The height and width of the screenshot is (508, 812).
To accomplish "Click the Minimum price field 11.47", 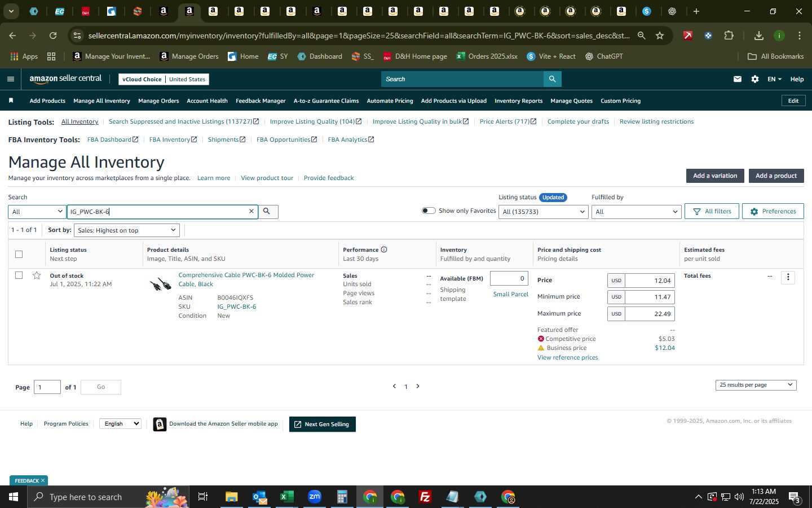I will point(650,297).
